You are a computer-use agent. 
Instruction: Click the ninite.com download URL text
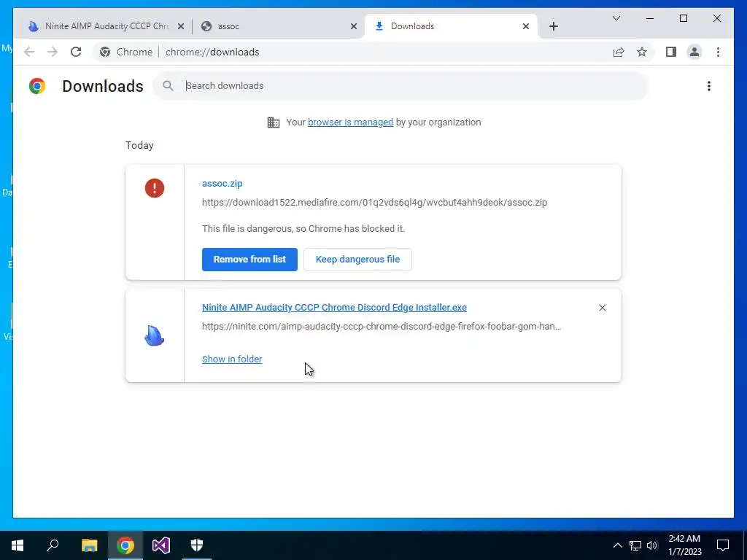pyautogui.click(x=382, y=327)
